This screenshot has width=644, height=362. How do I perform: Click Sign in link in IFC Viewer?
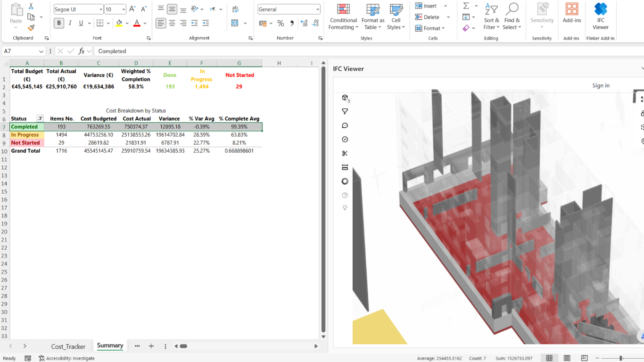coord(601,85)
